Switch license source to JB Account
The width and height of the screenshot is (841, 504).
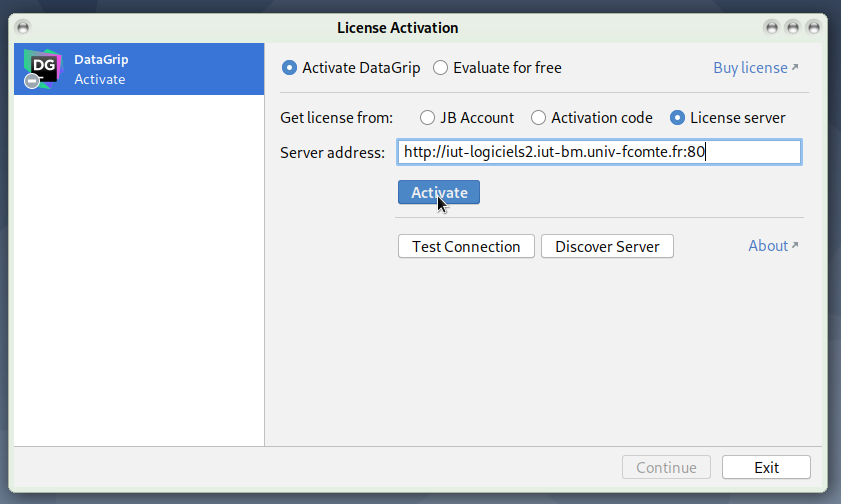(x=428, y=117)
